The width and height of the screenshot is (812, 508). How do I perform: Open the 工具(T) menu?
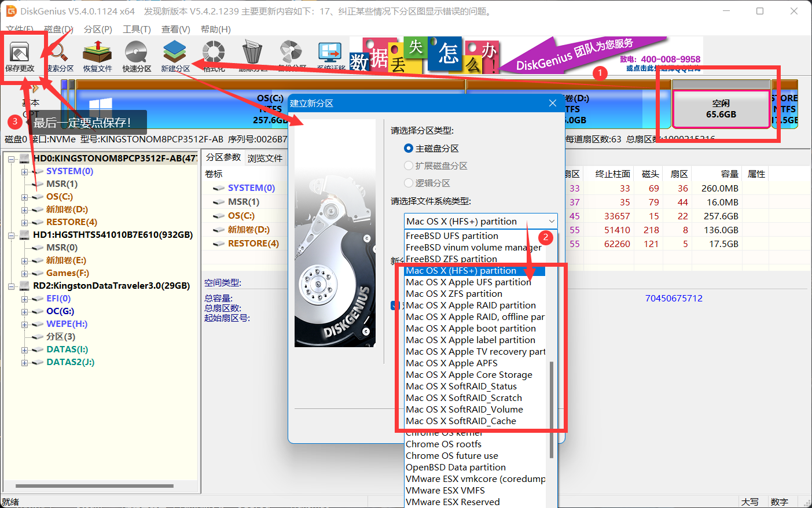tap(137, 29)
